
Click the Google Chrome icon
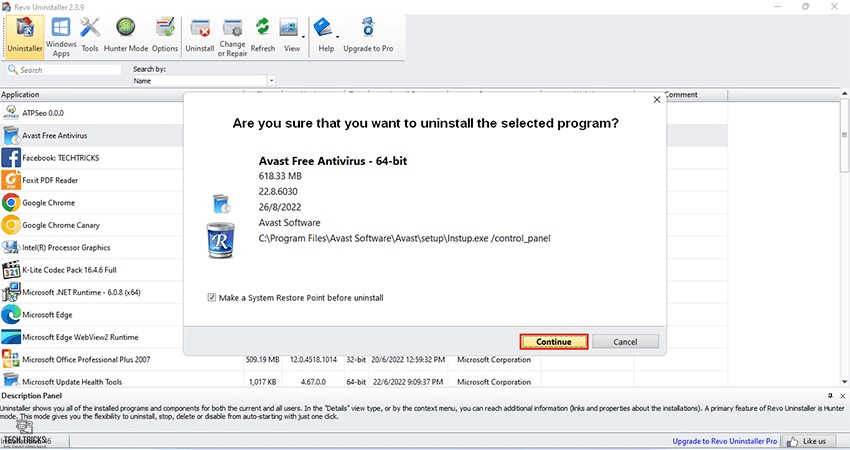11,202
